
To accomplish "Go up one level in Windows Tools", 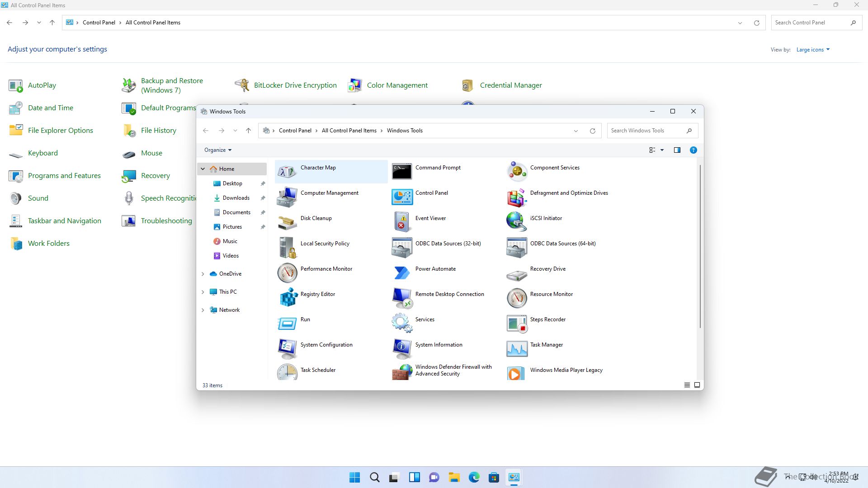I will (x=248, y=131).
